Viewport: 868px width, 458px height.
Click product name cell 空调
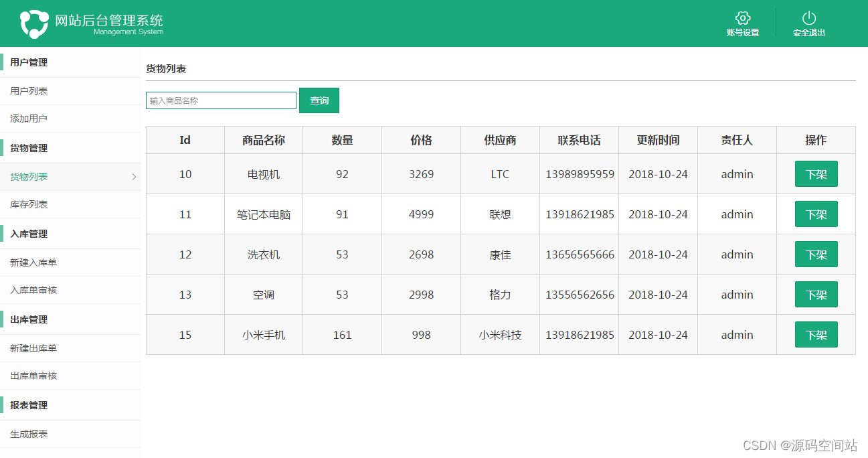click(x=264, y=295)
